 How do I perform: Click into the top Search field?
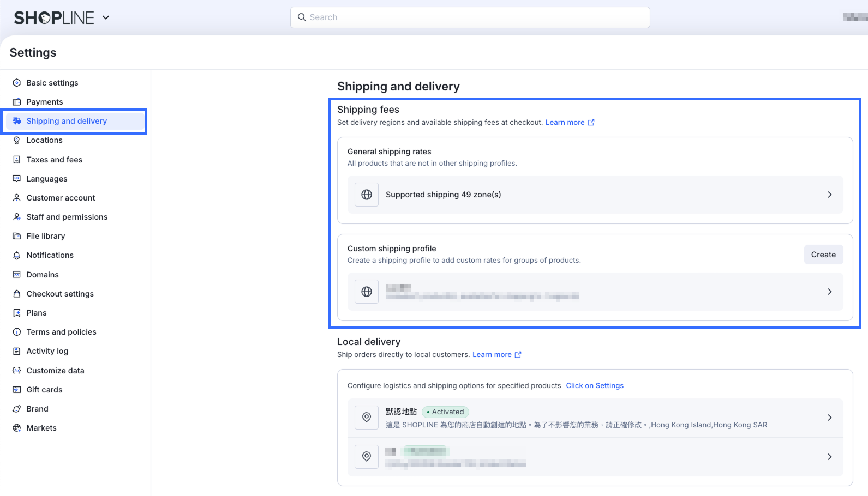470,17
